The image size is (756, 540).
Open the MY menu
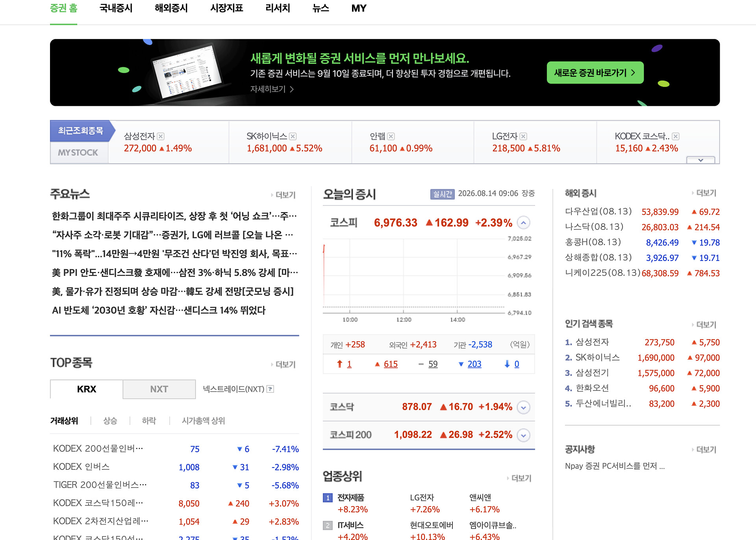pos(359,8)
